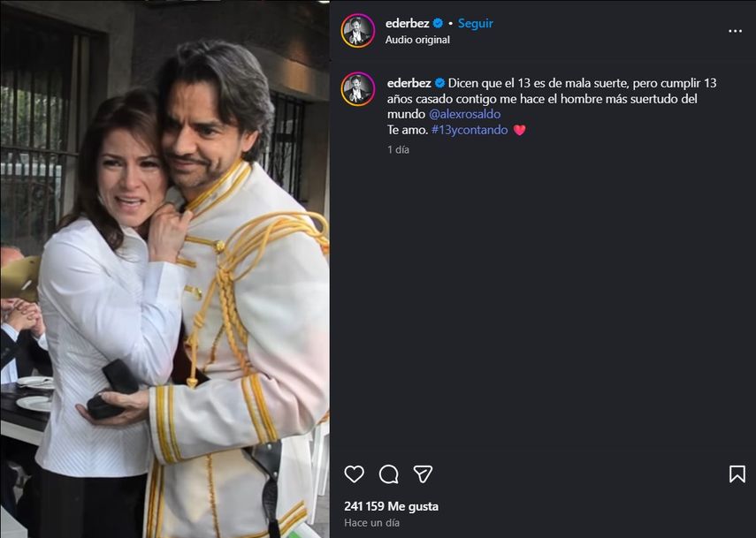
Task: Click the Seguir button to follow ederbez
Action: [475, 22]
